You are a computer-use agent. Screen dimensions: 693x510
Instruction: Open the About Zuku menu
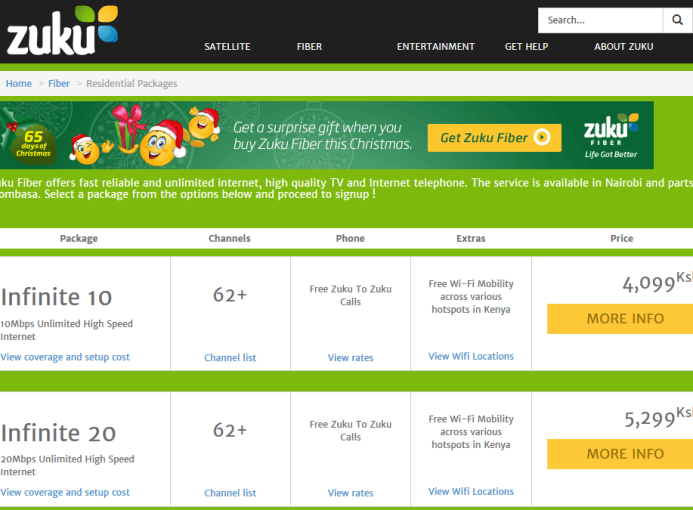624,47
